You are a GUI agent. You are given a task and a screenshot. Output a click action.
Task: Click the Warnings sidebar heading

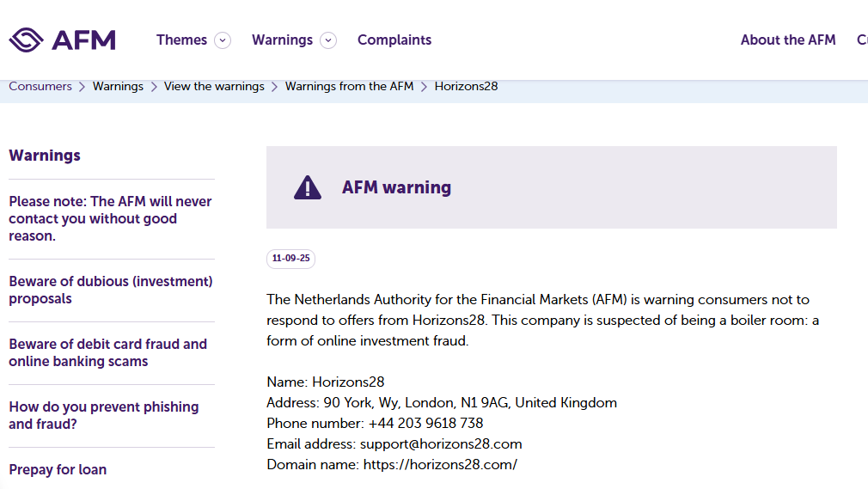45,156
